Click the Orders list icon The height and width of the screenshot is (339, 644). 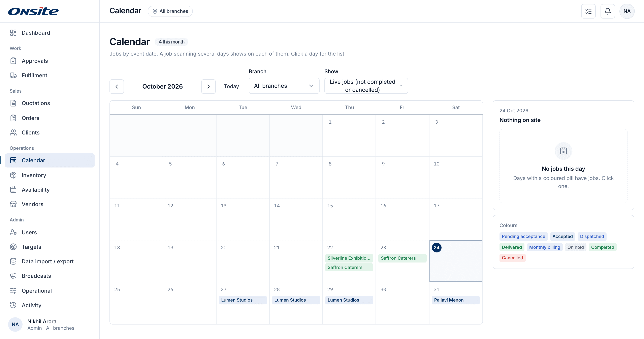point(13,118)
